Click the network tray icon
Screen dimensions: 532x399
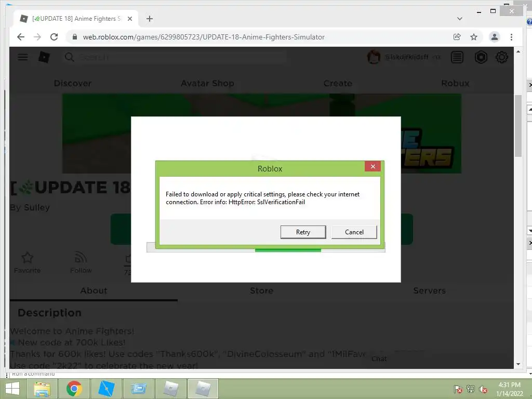point(471,389)
